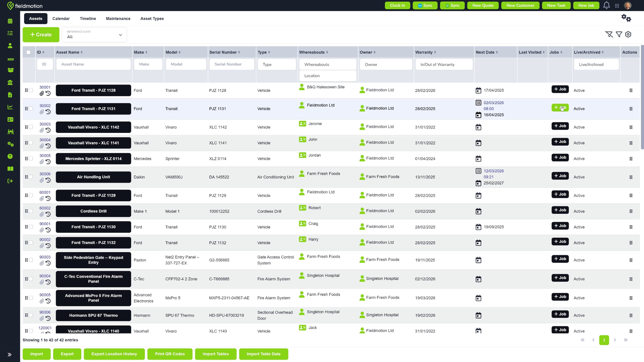Open the task list icon in left sidebar
The height and width of the screenshot is (362, 644).
tap(10, 33)
